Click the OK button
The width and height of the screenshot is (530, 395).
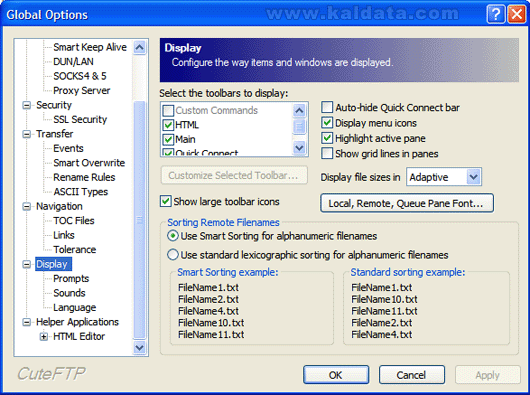coord(336,375)
